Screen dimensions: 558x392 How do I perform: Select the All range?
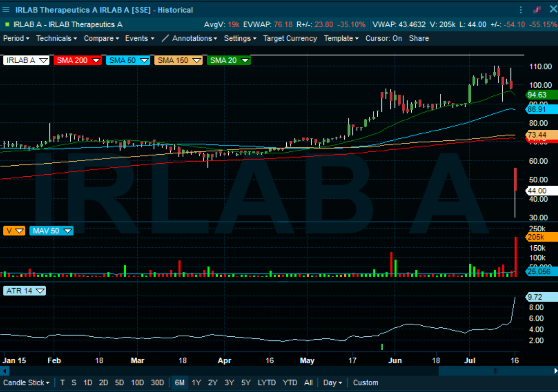click(308, 383)
